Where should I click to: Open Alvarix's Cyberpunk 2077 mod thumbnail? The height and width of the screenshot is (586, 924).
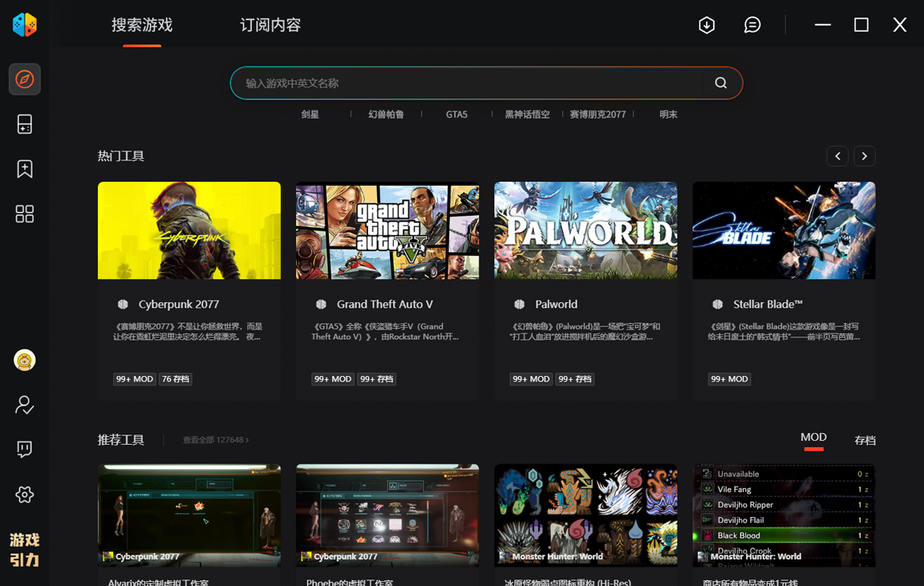tap(189, 515)
